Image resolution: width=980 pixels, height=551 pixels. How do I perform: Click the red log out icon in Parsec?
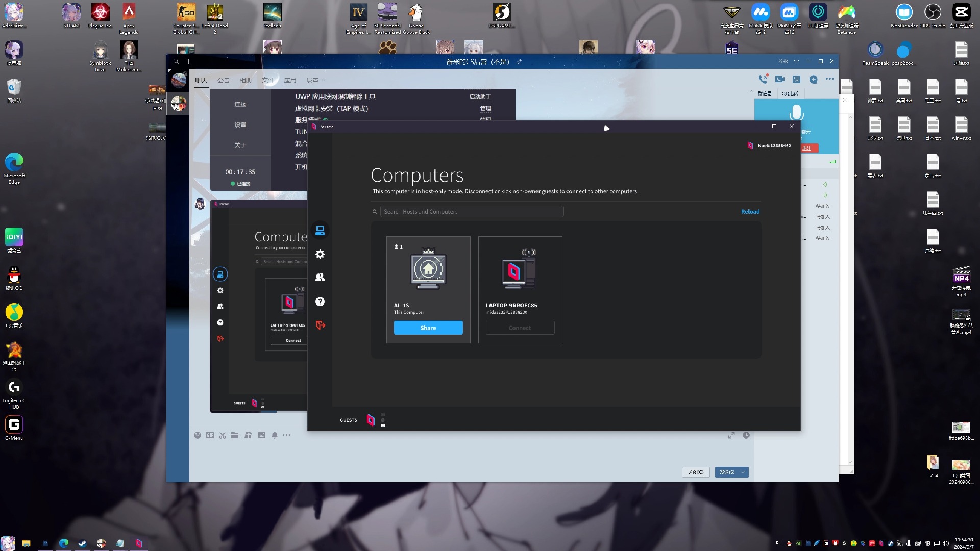click(320, 325)
